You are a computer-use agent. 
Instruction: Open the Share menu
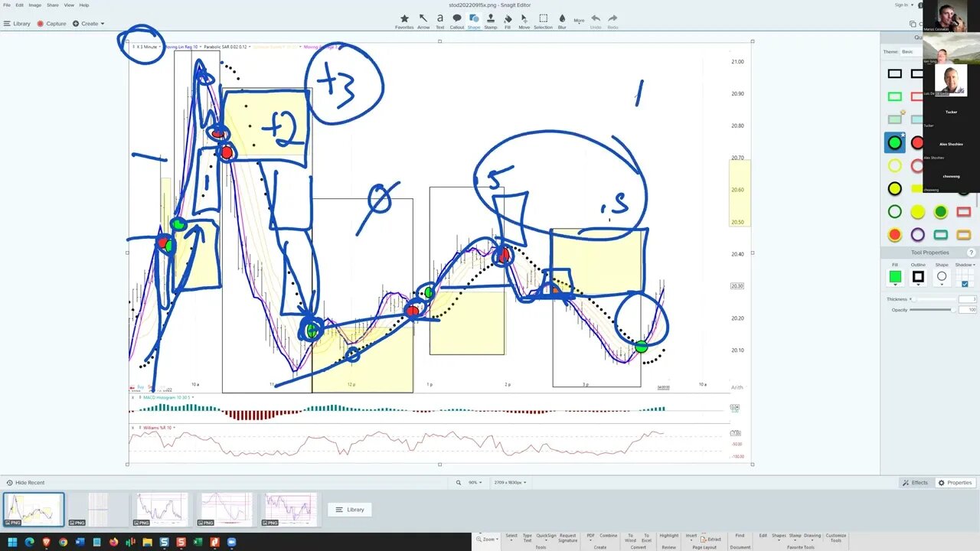click(x=53, y=5)
